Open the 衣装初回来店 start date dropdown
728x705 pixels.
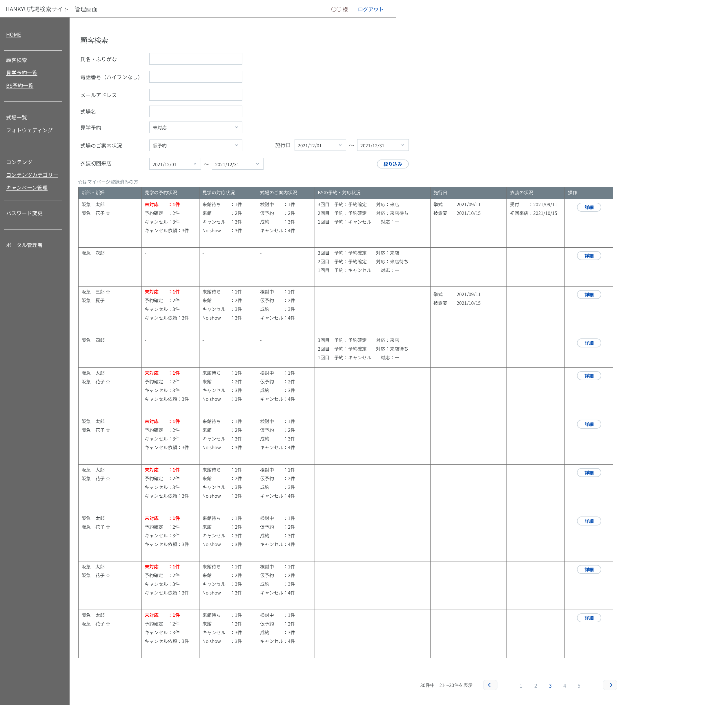[x=175, y=164]
